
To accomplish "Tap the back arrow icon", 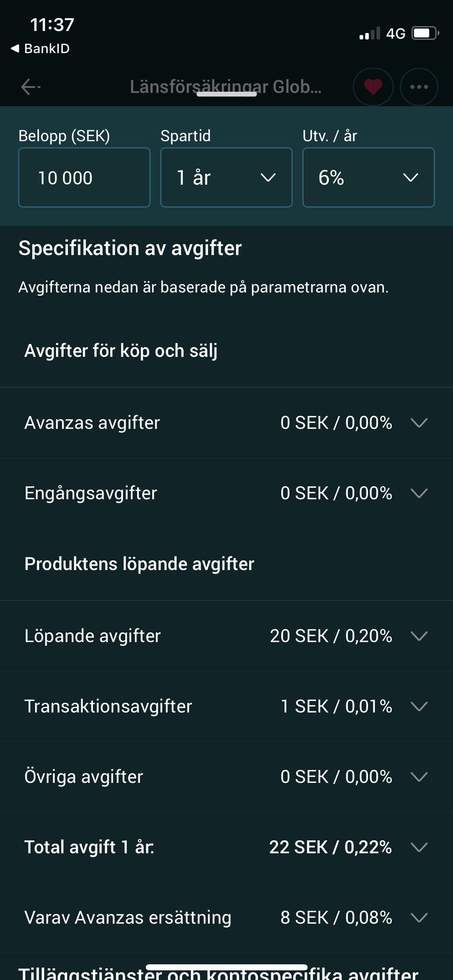I will (31, 87).
